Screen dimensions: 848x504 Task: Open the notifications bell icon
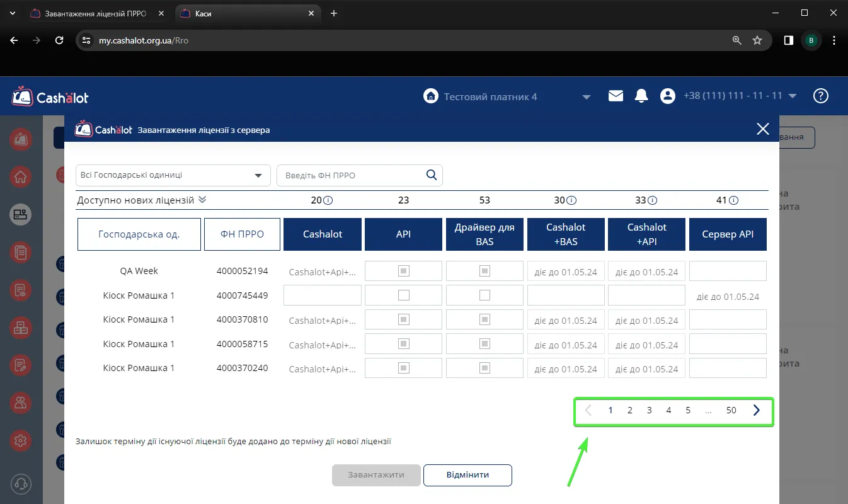coord(641,96)
